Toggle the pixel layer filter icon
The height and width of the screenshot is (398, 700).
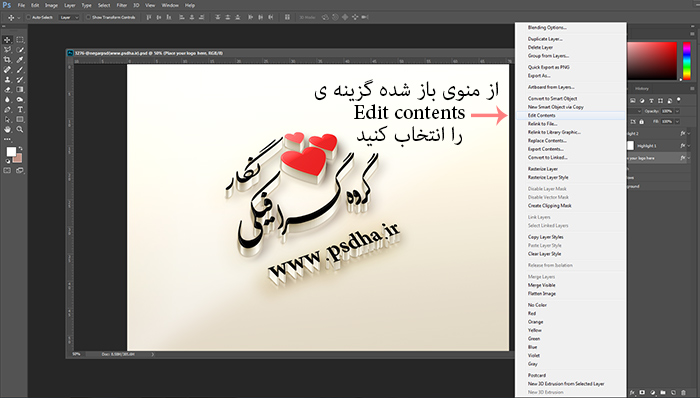[x=633, y=101]
